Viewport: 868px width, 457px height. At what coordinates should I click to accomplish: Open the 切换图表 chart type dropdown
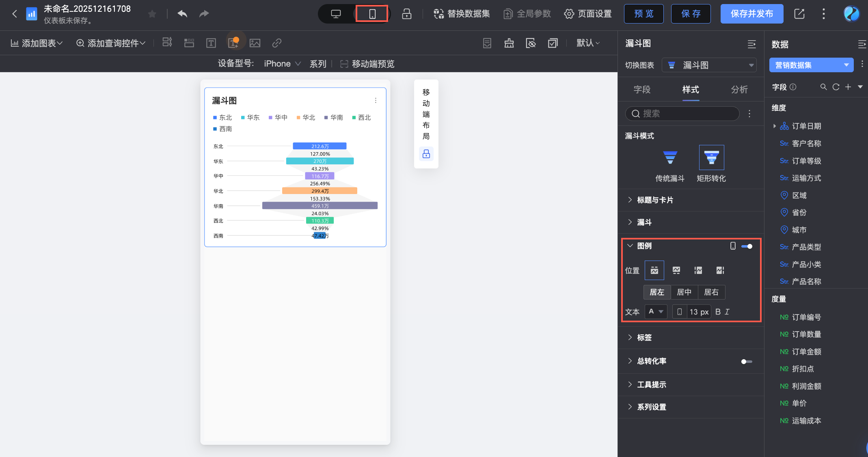click(709, 65)
